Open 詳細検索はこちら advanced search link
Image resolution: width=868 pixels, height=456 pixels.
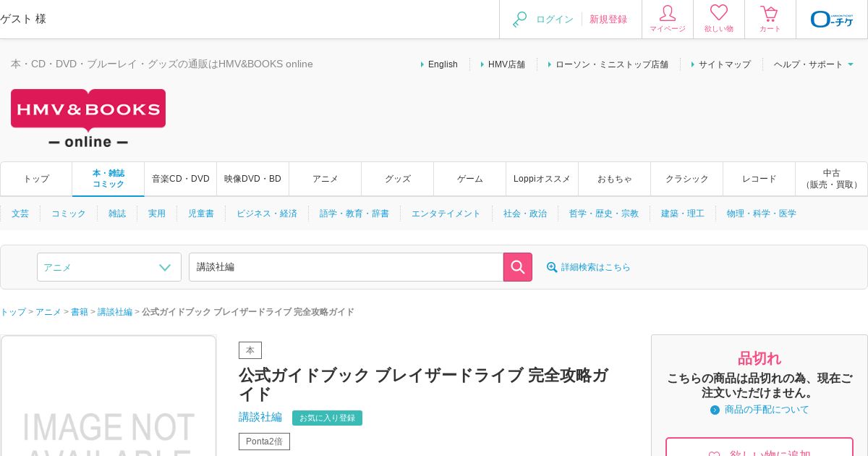point(596,267)
